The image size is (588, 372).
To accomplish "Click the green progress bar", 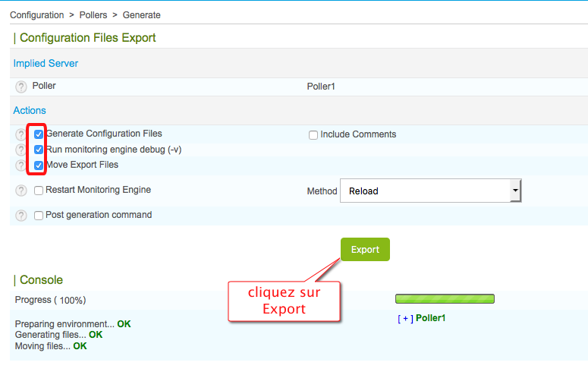I will pos(445,299).
